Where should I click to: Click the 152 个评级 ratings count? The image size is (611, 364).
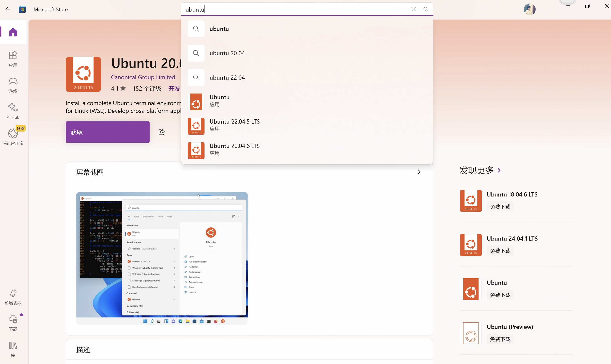(x=147, y=88)
